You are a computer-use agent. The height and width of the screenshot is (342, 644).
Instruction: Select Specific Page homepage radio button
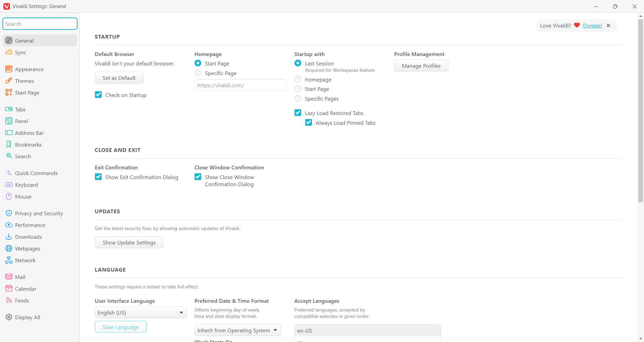[x=198, y=73]
